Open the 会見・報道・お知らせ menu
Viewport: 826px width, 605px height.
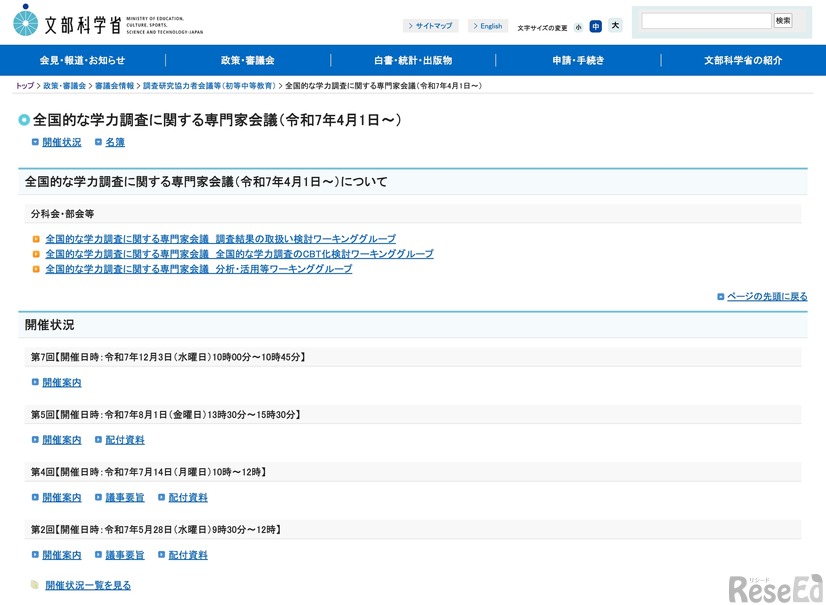pos(85,61)
